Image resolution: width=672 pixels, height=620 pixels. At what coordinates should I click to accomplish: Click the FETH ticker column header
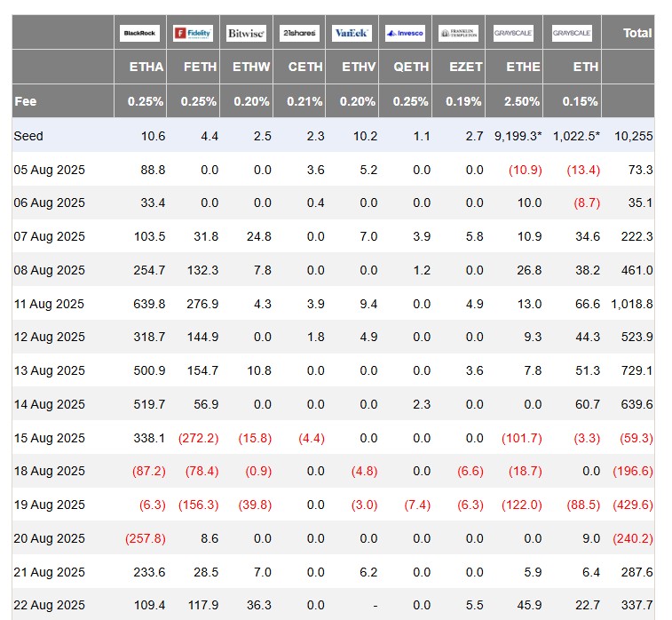click(200, 67)
